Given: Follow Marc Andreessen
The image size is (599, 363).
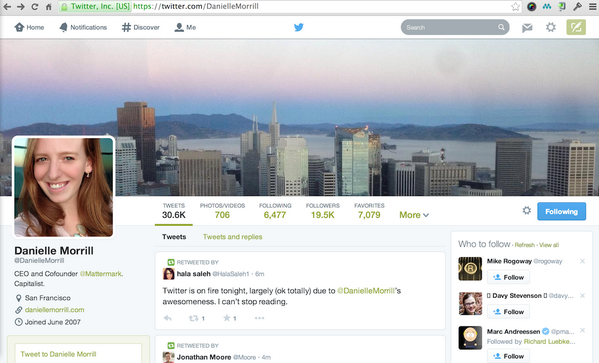Looking at the screenshot, I should pyautogui.click(x=508, y=356).
